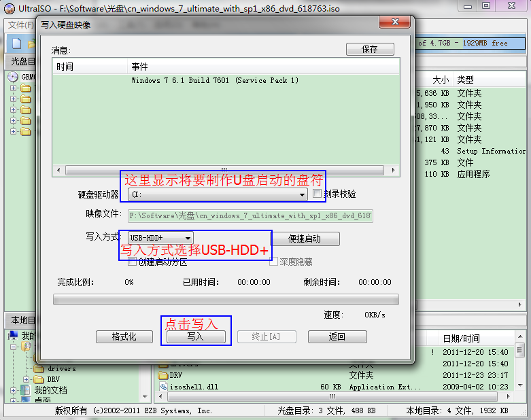Image resolution: width=531 pixels, height=420 pixels.
Task: Expand the first folder under GRMC
Action: point(13,88)
